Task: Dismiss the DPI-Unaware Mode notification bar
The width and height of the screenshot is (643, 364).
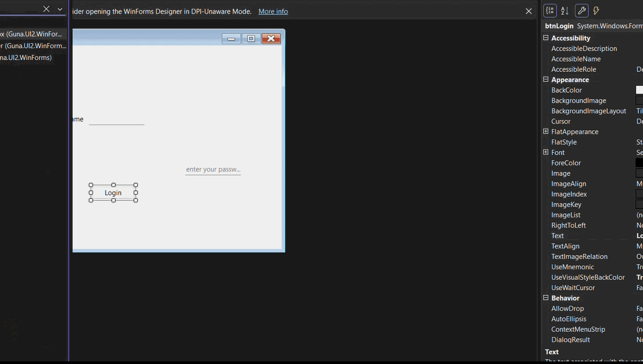Action: [x=529, y=11]
